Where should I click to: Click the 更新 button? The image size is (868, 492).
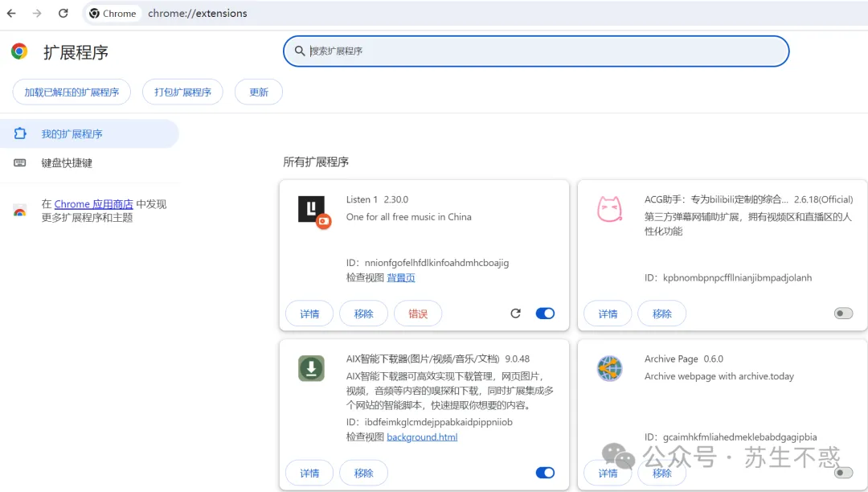[x=259, y=92]
